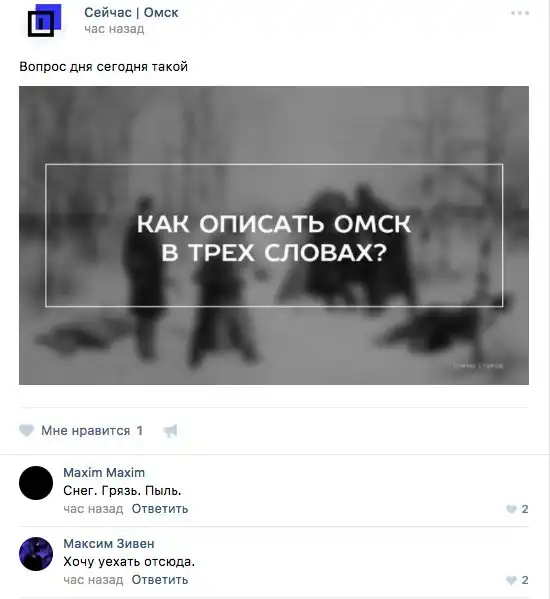The image size is (550, 599).
Task: Open Максим Зивен's profile avatar
Action: (x=36, y=554)
